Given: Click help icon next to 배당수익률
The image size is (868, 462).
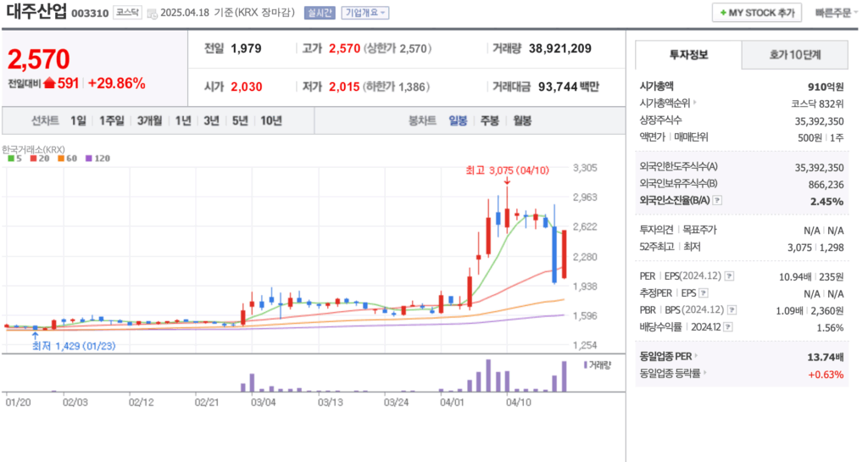Looking at the screenshot, I should point(728,327).
